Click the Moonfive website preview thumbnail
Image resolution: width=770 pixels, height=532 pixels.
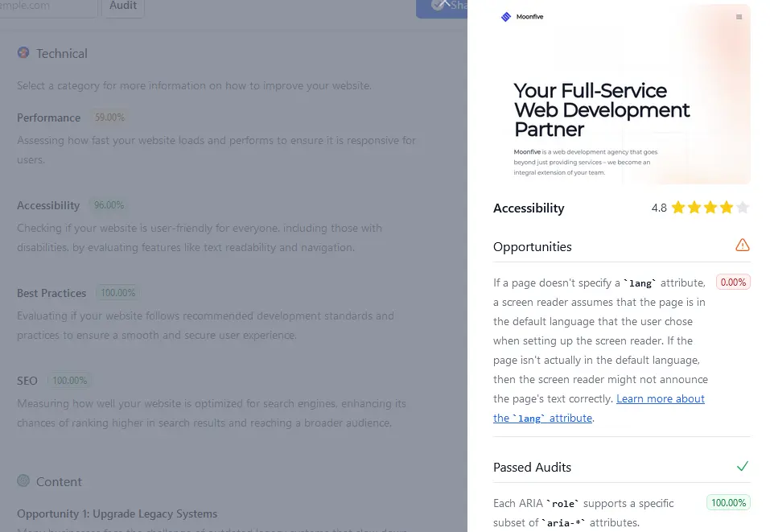[x=621, y=97]
